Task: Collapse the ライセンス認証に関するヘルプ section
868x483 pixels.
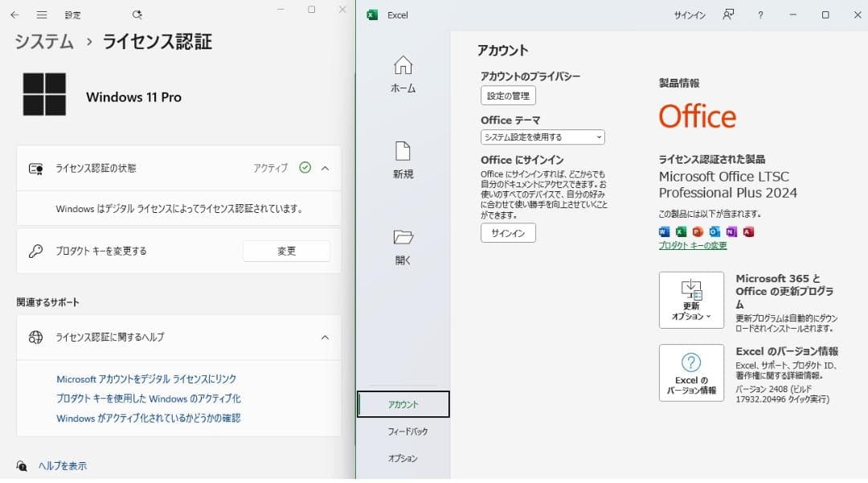Action: [325, 338]
